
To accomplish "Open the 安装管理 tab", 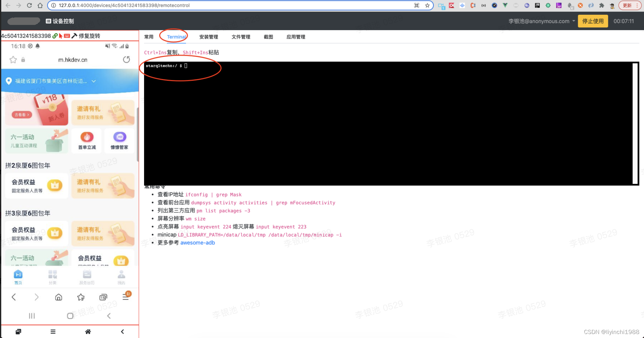I will [x=208, y=37].
